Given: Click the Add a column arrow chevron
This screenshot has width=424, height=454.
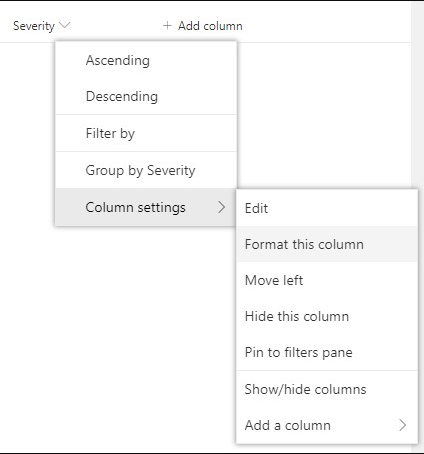Looking at the screenshot, I should coord(403,425).
